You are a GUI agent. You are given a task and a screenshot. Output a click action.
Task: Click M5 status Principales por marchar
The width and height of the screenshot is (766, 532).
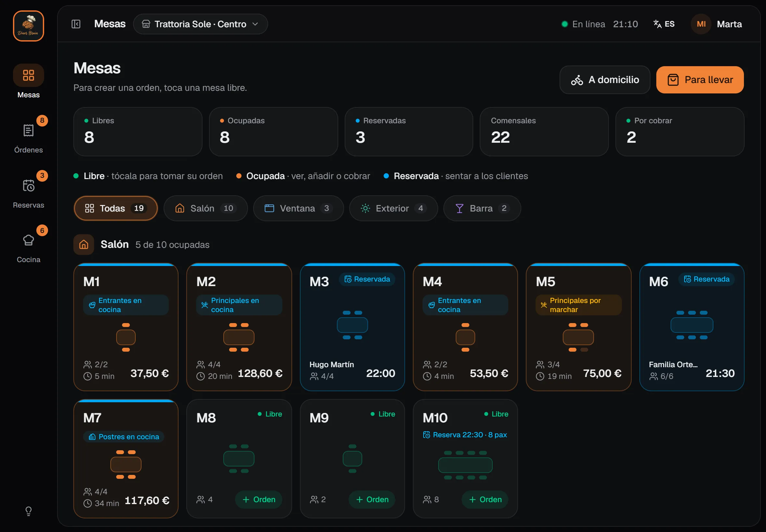[x=579, y=305]
